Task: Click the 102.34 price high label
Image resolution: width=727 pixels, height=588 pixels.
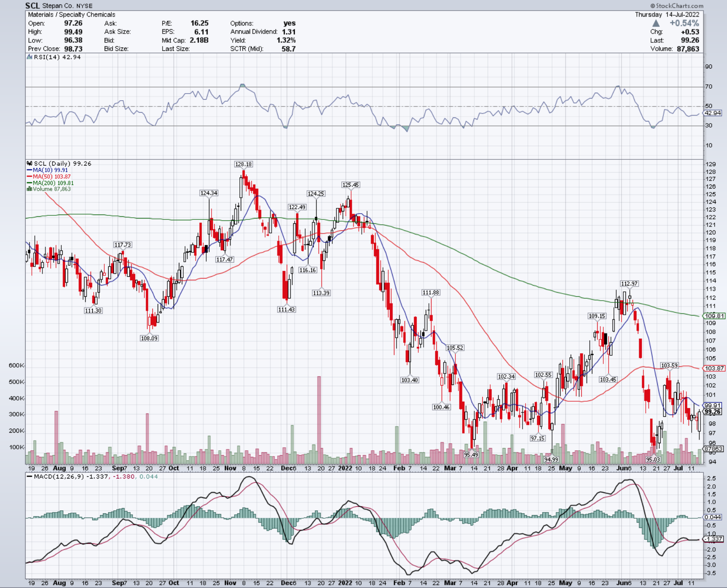Action: coord(507,377)
